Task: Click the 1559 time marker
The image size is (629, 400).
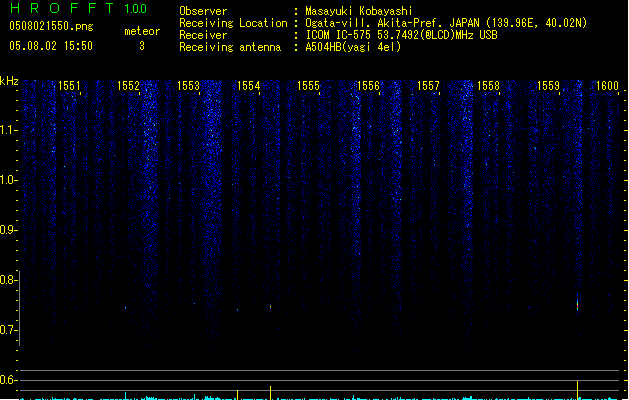Action: click(548, 86)
